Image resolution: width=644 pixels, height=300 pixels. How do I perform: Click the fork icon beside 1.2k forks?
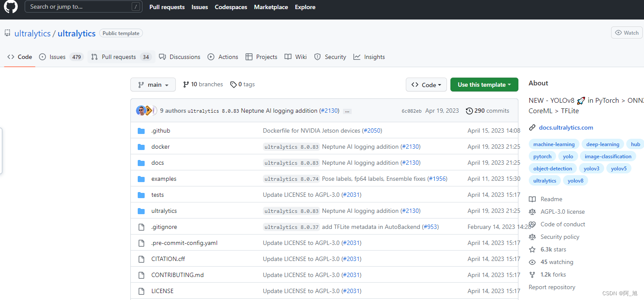coord(532,275)
